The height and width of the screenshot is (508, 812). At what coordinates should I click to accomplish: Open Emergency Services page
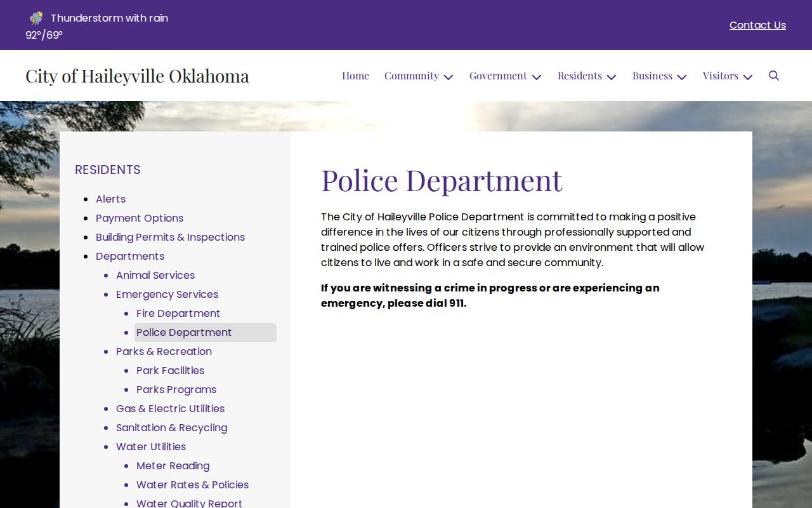tap(167, 294)
